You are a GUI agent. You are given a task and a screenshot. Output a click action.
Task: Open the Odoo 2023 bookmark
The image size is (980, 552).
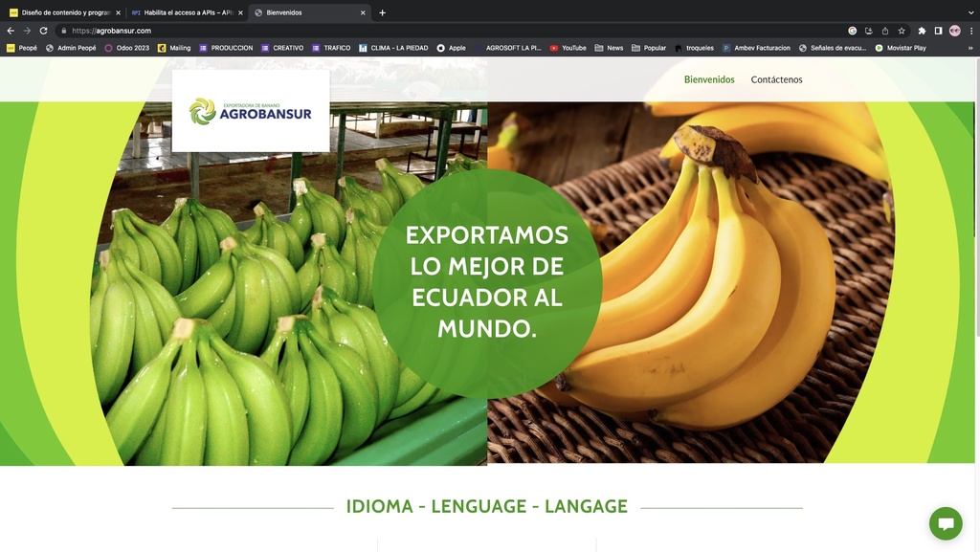127,48
